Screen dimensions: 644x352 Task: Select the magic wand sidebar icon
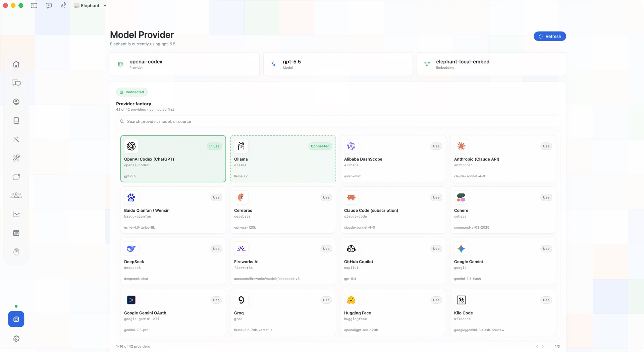coord(16,139)
